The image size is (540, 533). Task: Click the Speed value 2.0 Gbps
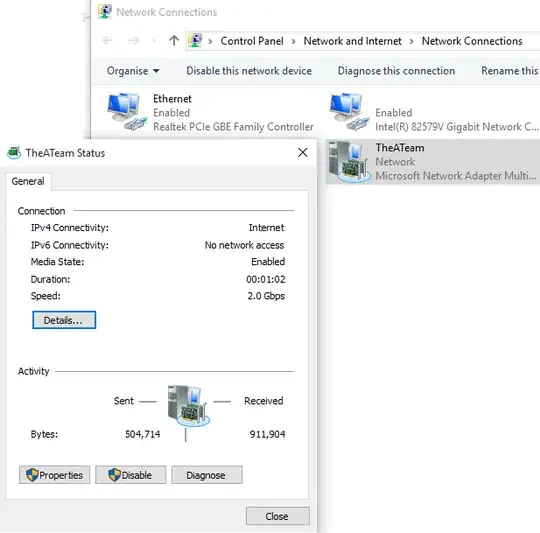click(266, 296)
